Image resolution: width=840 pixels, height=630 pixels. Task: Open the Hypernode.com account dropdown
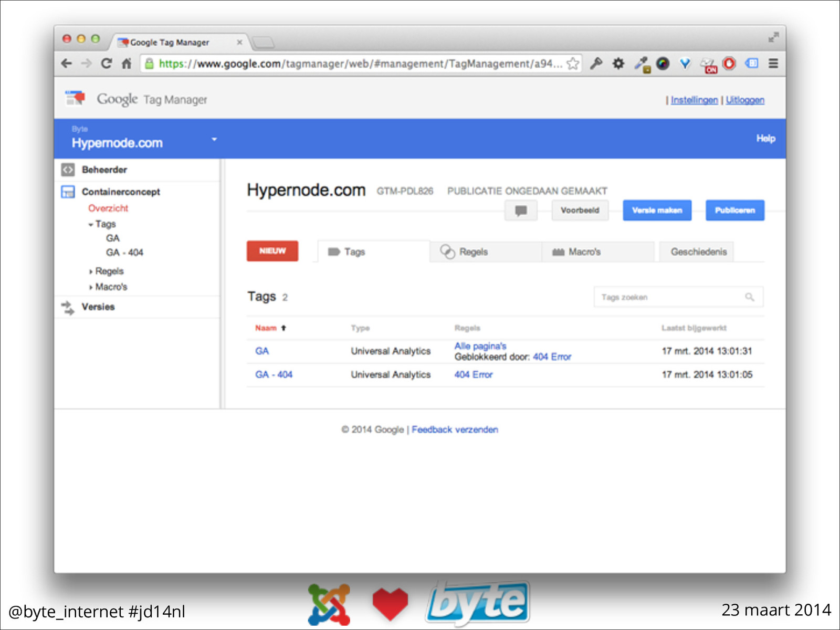[214, 139]
